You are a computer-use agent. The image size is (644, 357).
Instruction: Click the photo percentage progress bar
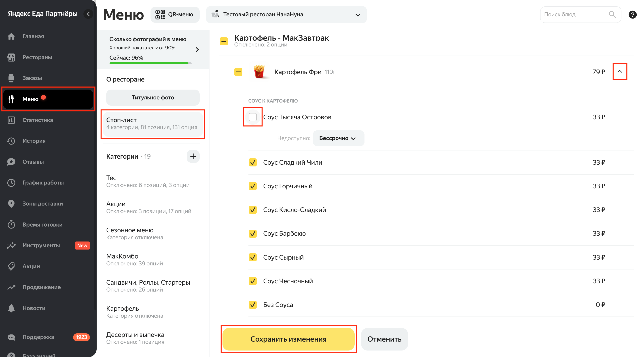[x=150, y=63]
